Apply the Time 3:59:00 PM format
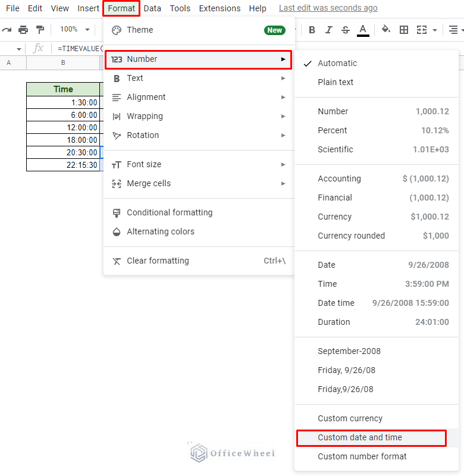Image resolution: width=464 pixels, height=476 pixels. click(x=377, y=284)
